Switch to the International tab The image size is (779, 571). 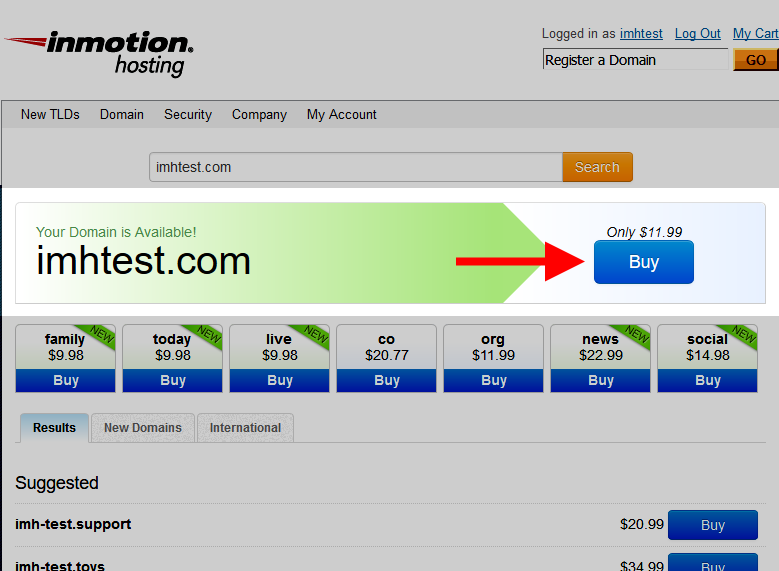pos(245,427)
